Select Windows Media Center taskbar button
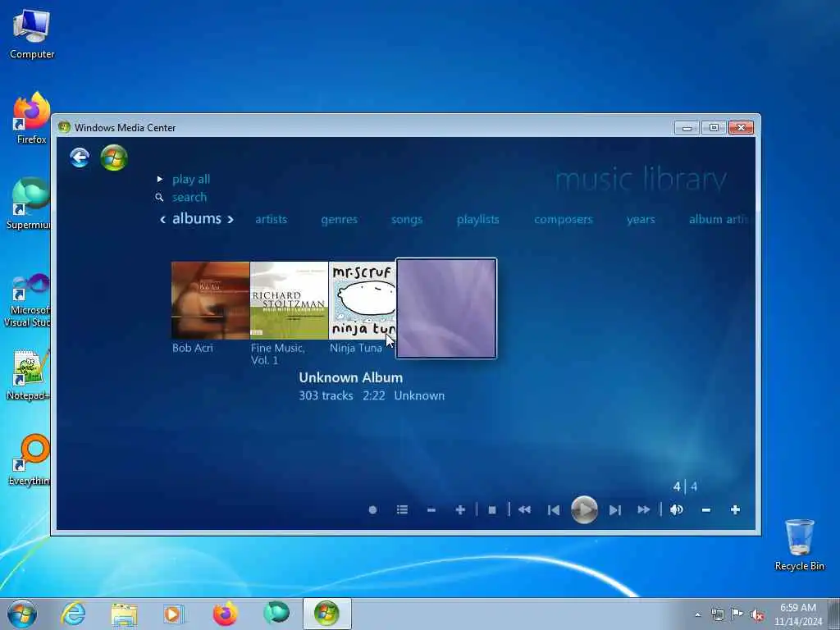Viewport: 840px width, 630px height. pos(326,614)
